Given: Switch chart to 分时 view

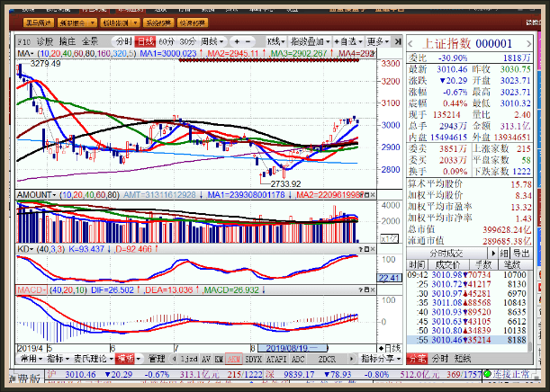Looking at the screenshot, I should coord(124,41).
